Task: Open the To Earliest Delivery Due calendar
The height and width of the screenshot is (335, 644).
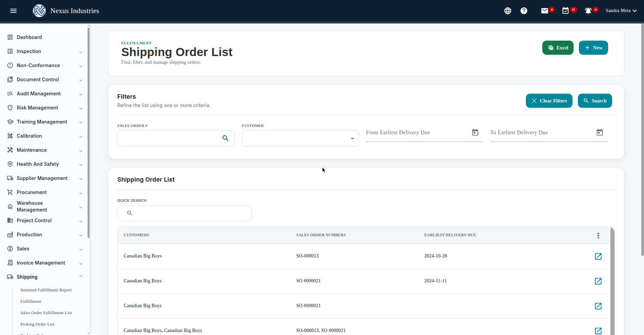Action: pos(600,132)
